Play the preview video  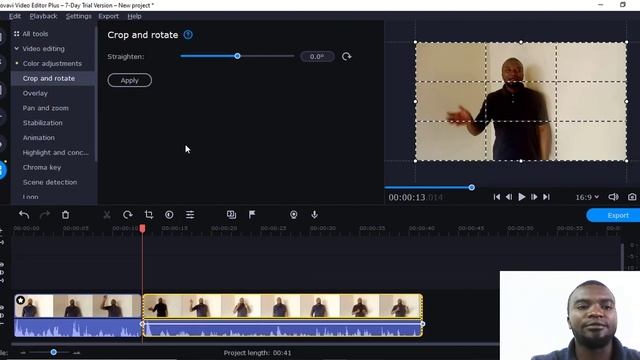(522, 197)
